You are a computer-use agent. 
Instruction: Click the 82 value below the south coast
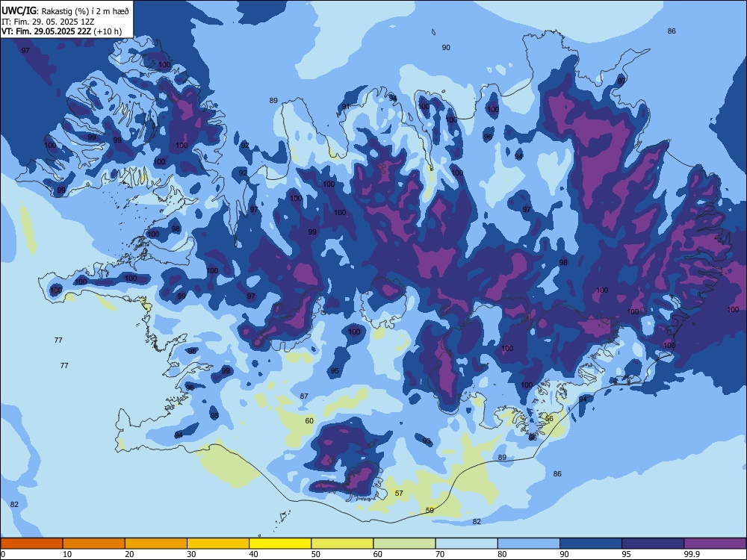477,521
